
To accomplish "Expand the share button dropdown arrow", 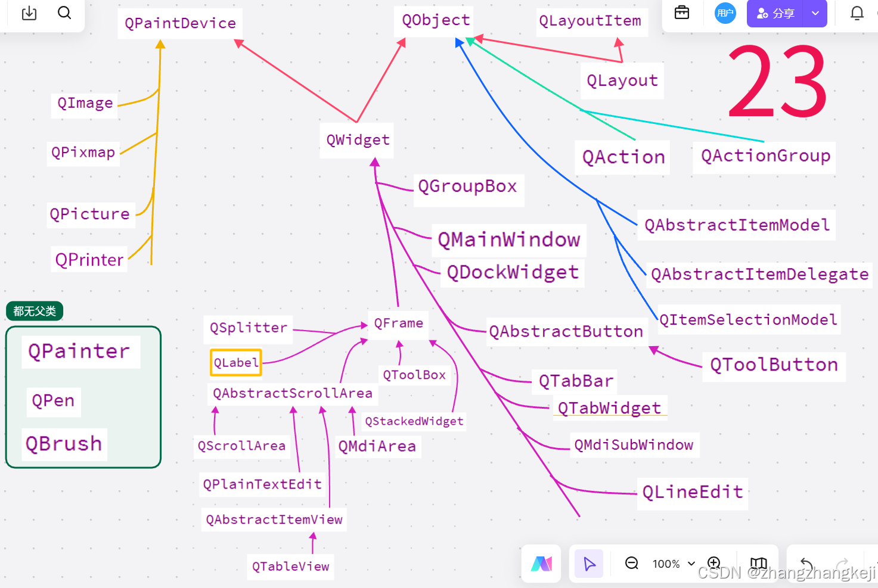I will pyautogui.click(x=815, y=13).
